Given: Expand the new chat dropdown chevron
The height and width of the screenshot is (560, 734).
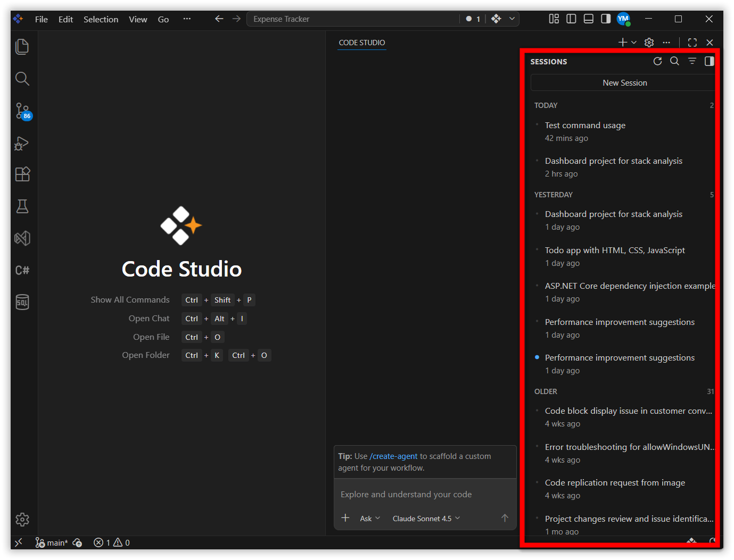Looking at the screenshot, I should pyautogui.click(x=634, y=43).
